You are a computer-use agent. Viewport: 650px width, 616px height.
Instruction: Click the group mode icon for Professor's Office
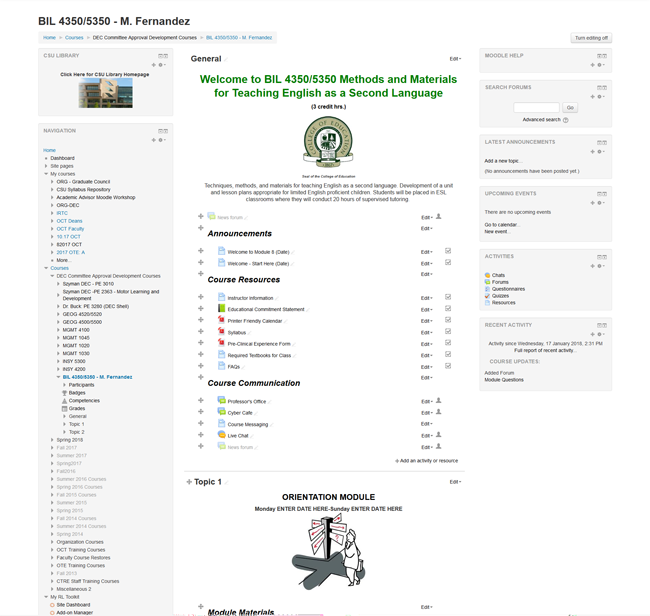coord(439,400)
